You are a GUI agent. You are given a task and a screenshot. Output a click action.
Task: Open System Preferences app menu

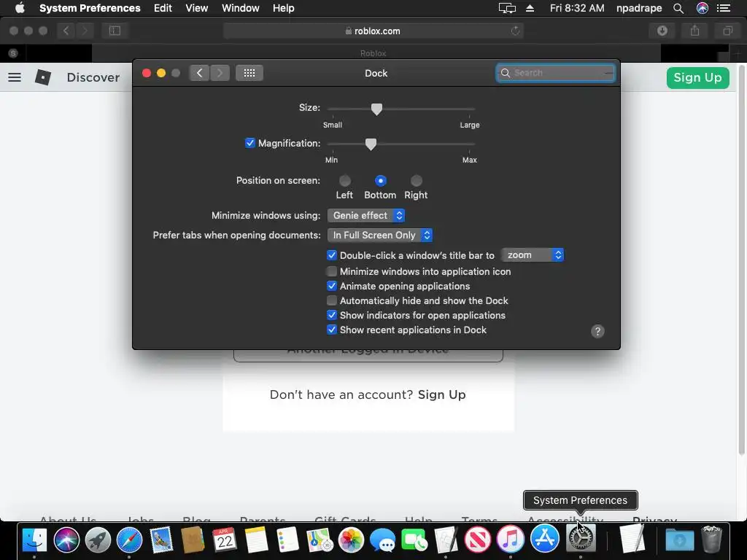pos(90,8)
